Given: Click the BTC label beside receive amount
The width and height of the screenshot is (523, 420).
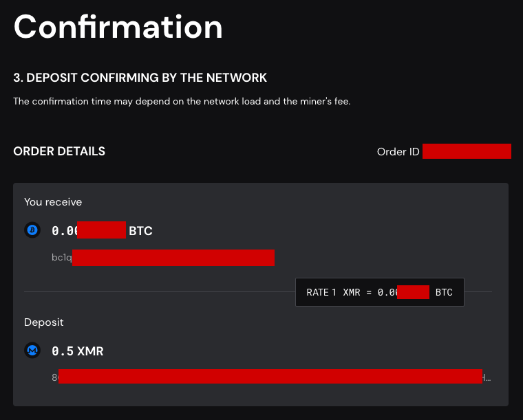Looking at the screenshot, I should 141,231.
